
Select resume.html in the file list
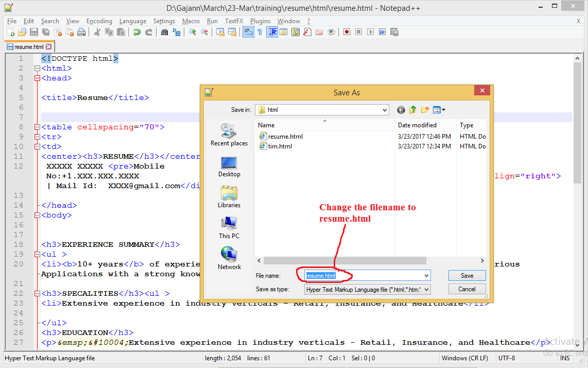click(x=281, y=137)
